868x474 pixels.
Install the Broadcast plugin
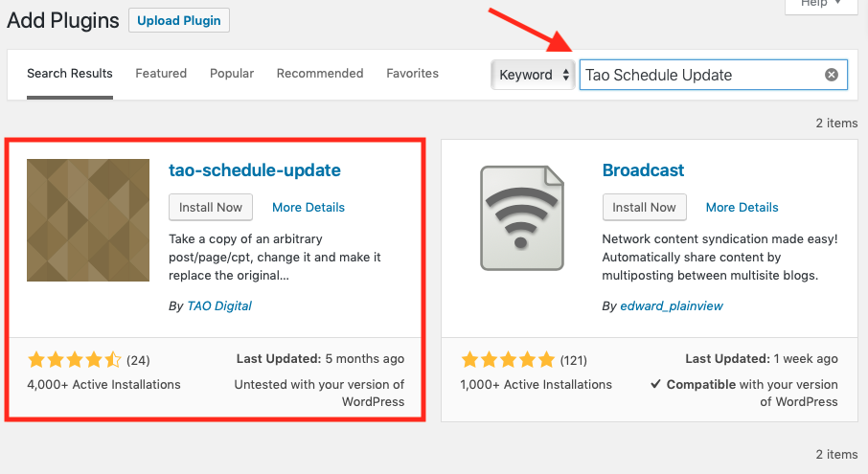[644, 207]
